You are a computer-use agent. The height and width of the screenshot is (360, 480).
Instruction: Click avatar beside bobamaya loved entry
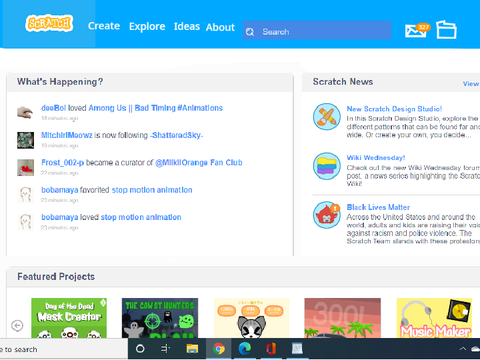(25, 222)
